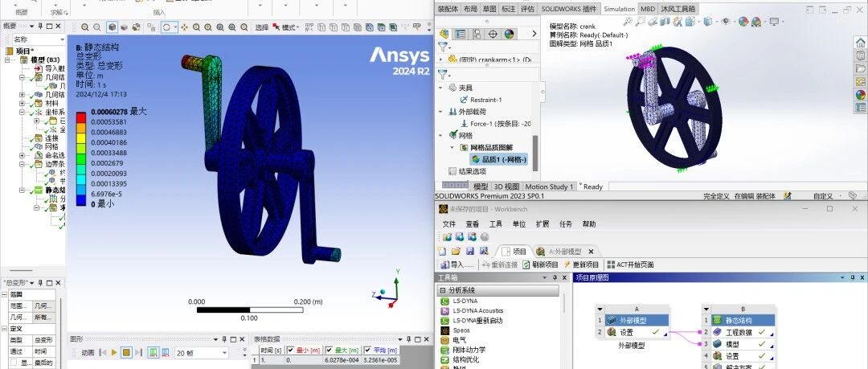Open the SOLIDWORKS 插件 ribbon tab
Image resolution: width=868 pixels, height=369 pixels.
(568, 9)
